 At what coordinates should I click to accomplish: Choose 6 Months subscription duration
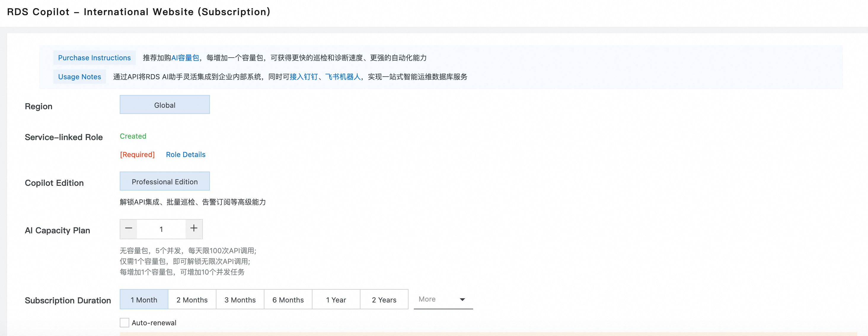click(x=288, y=299)
